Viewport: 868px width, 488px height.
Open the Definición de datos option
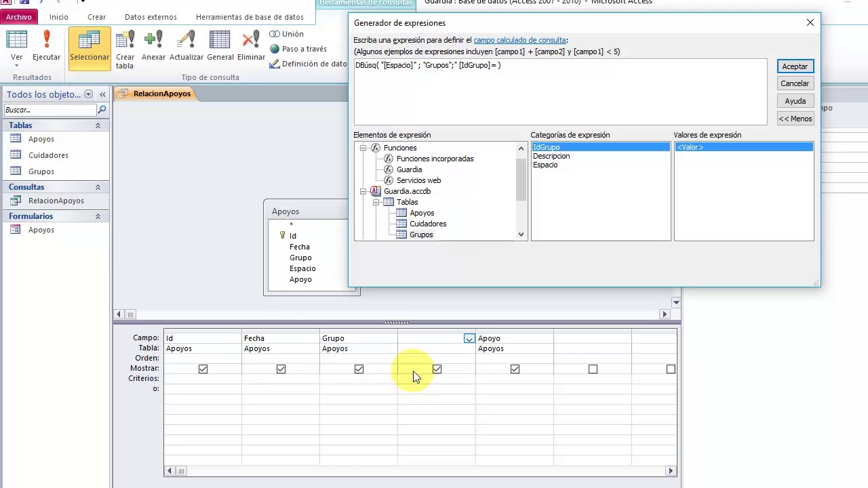pyautogui.click(x=309, y=64)
